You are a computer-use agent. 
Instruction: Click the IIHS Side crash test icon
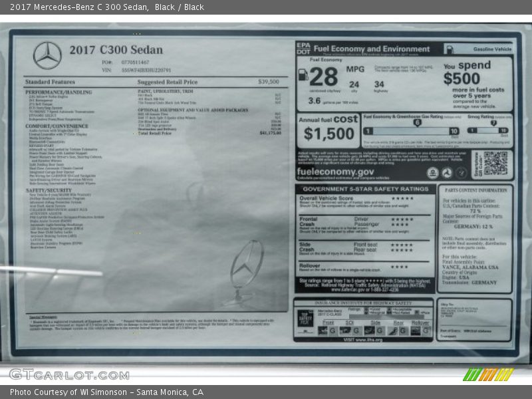tap(369, 331)
